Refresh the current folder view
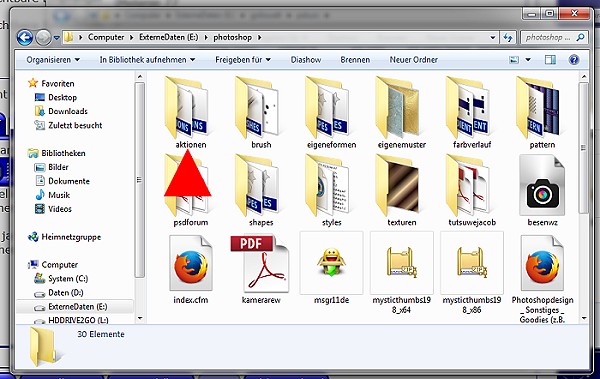 click(508, 38)
